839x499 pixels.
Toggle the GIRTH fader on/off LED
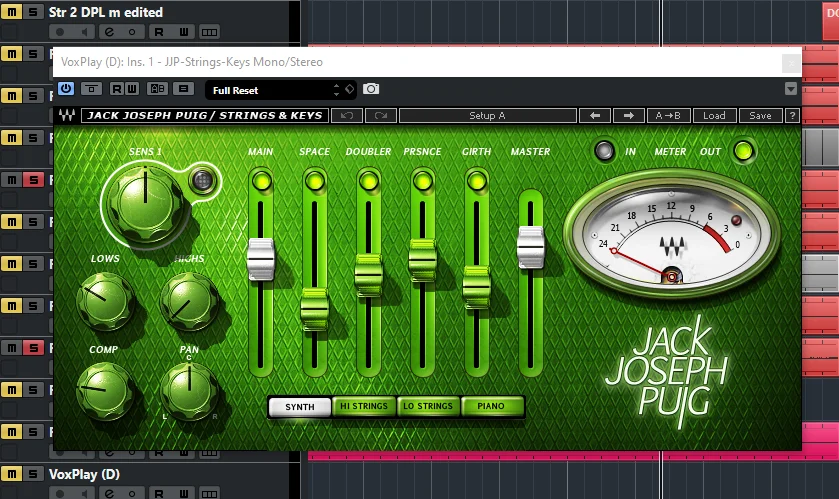[477, 181]
